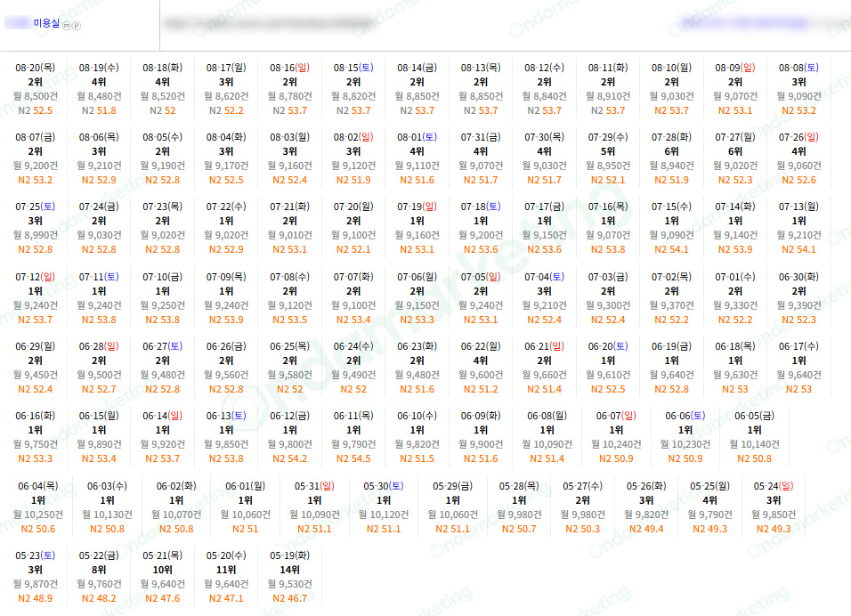Image resolution: width=851 pixels, height=616 pixels.
Task: Click rank 10위 under 05-21(목)
Action: point(162,570)
